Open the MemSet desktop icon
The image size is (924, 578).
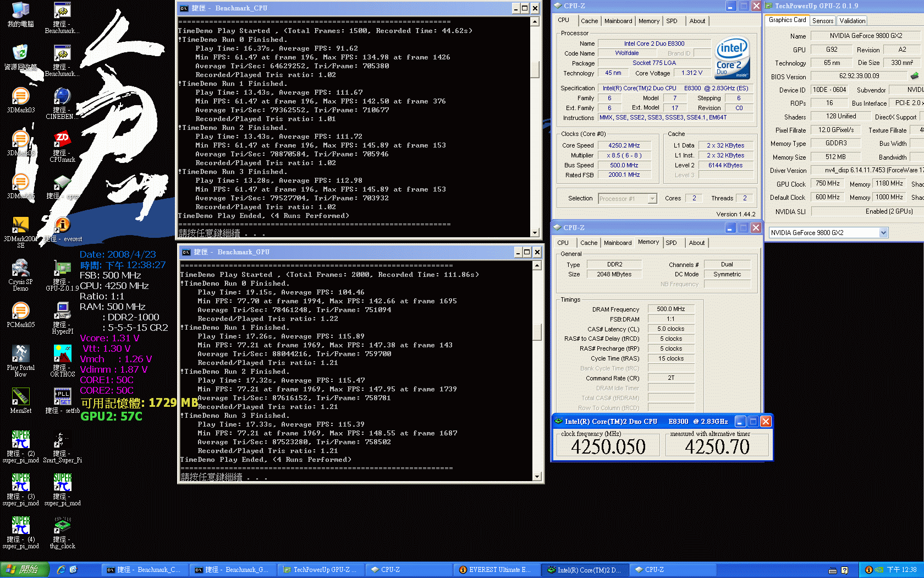point(20,401)
